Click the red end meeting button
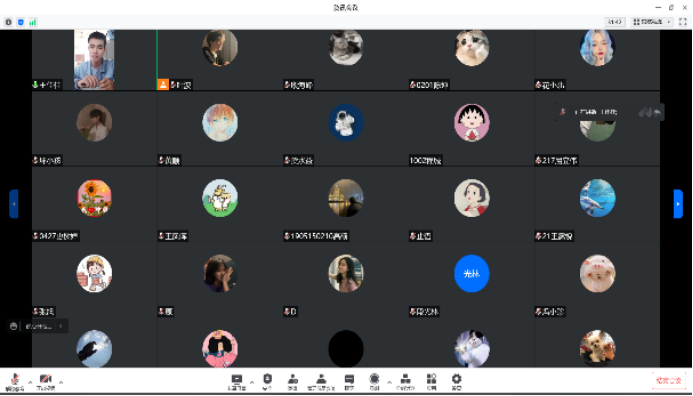Image resolution: width=693 pixels, height=396 pixels. [x=668, y=380]
